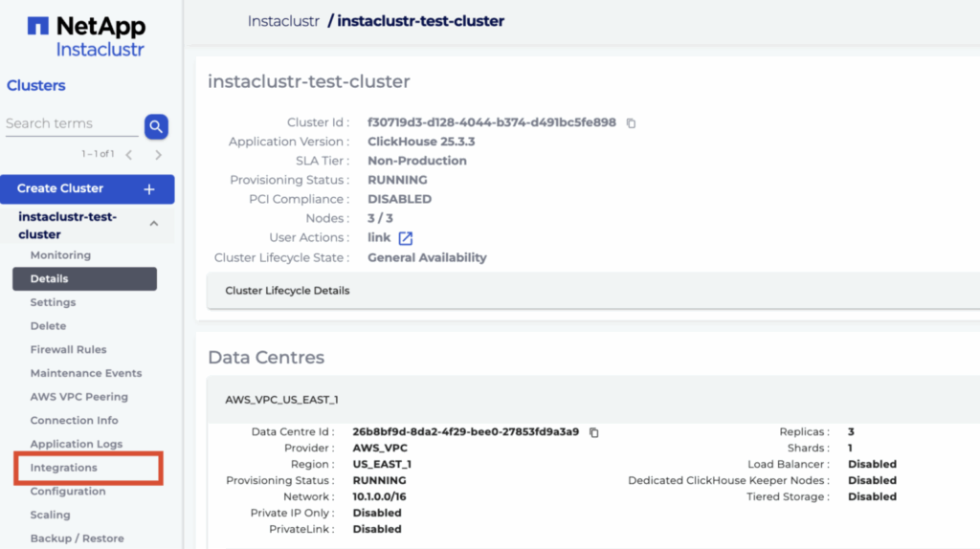980x549 pixels.
Task: Open the Monitoring page
Action: (x=60, y=255)
